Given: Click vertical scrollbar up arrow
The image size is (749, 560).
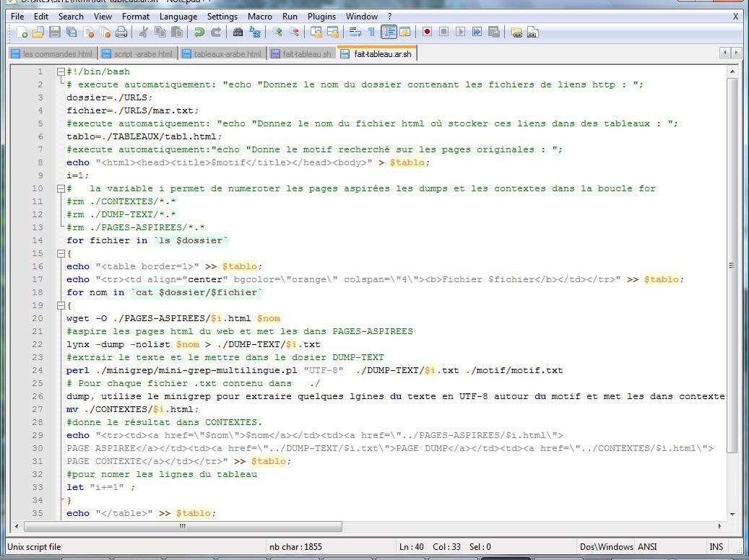Looking at the screenshot, I should [x=732, y=71].
